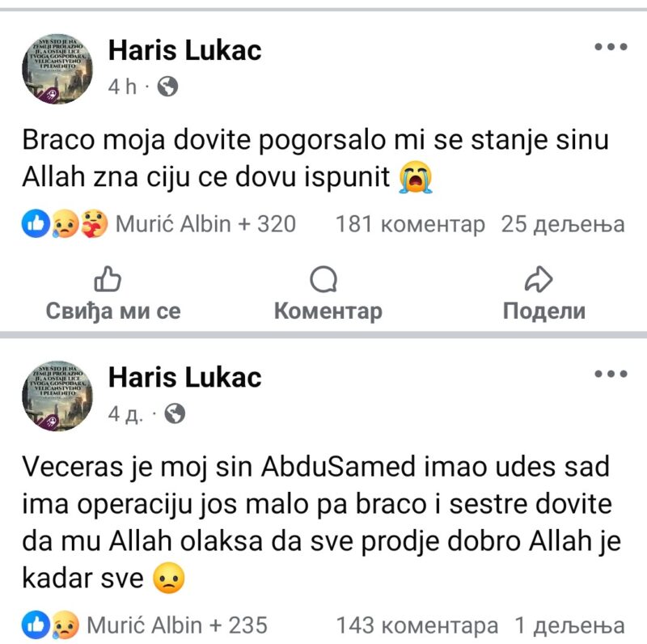647x644 pixels.
Task: View the 143 comments on second post
Action: (417, 625)
